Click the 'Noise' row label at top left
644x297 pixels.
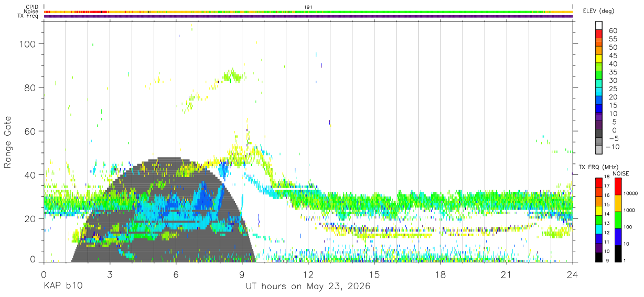pos(32,12)
